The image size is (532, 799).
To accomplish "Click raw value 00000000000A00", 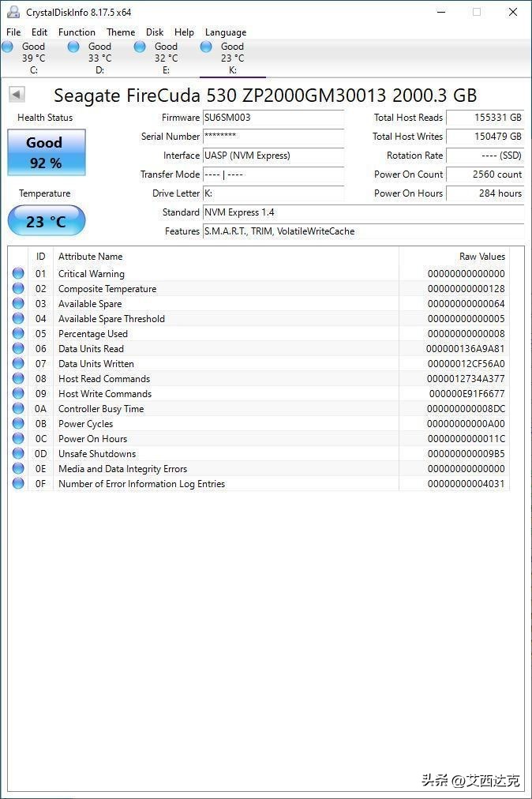I will (466, 424).
